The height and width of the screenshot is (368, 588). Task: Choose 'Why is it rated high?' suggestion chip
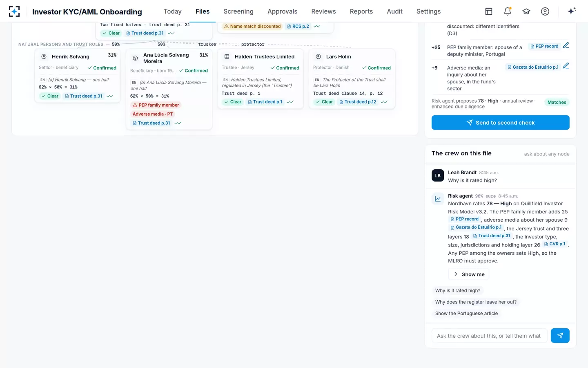[x=458, y=291]
